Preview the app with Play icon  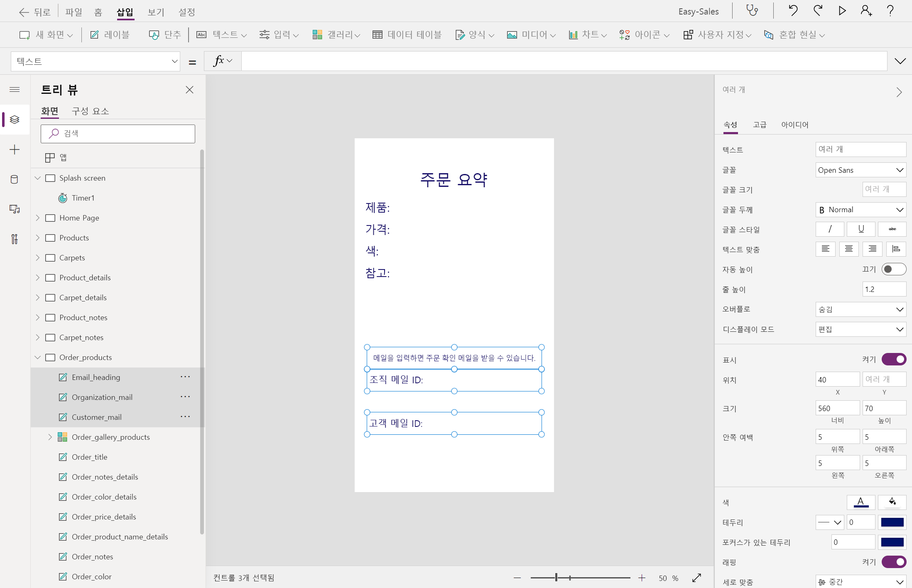842,11
